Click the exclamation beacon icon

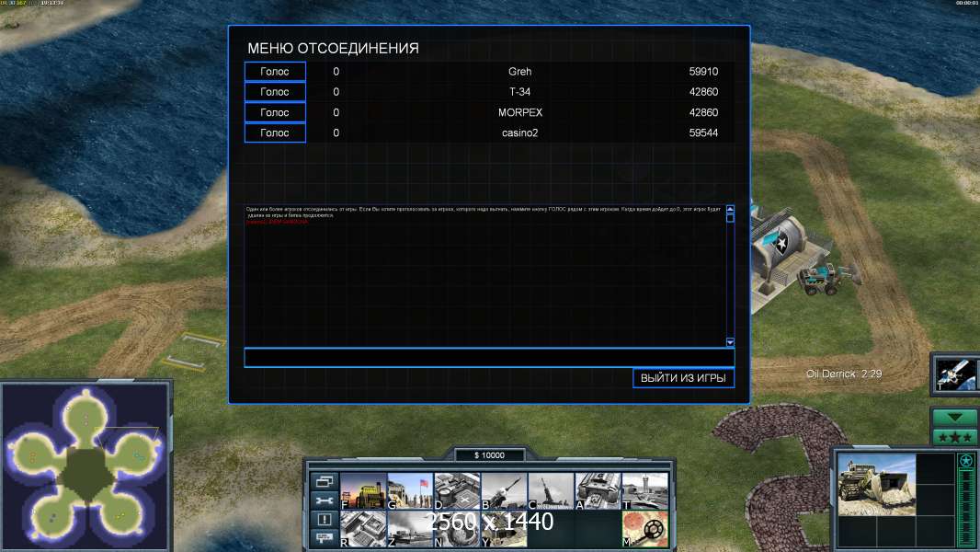tap(325, 519)
